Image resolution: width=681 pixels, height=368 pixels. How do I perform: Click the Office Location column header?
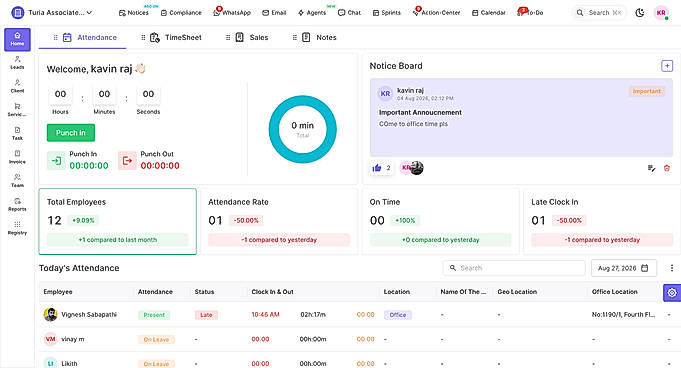coord(615,292)
